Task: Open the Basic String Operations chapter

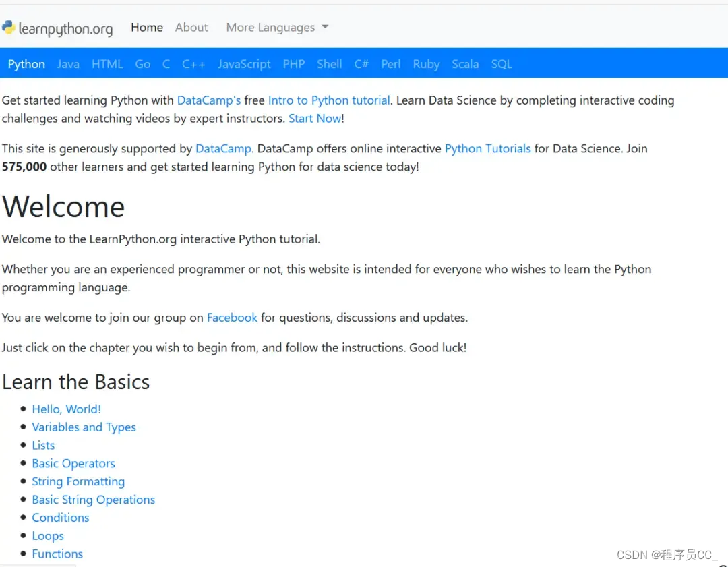Action: pyautogui.click(x=93, y=500)
